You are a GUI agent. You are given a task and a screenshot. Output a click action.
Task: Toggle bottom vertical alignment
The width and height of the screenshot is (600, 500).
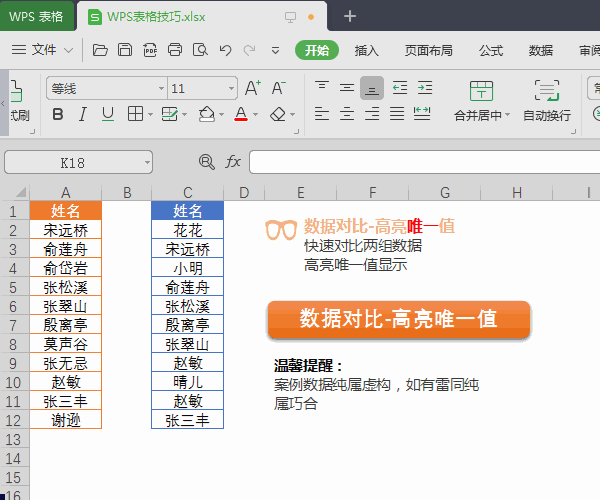[372, 88]
